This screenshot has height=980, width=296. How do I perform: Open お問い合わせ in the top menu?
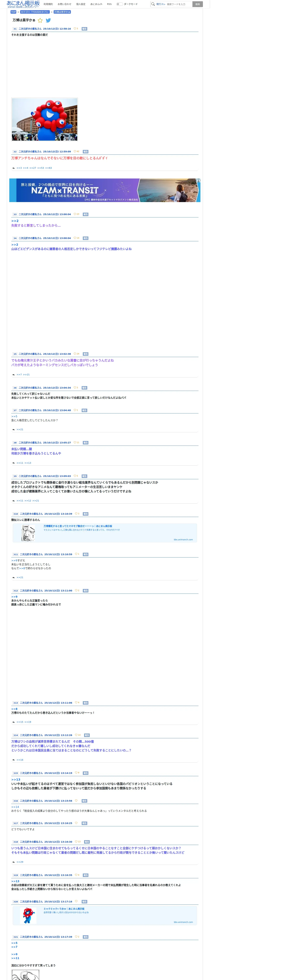(x=64, y=4)
